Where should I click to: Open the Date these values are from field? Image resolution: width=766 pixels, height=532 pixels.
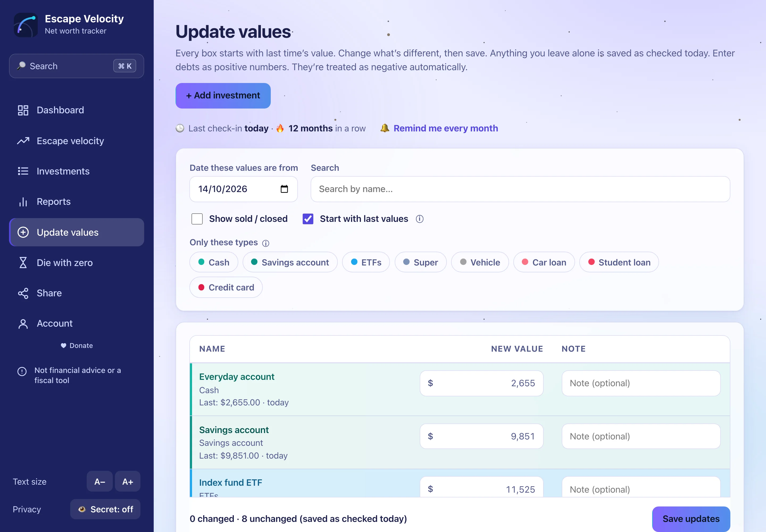pos(243,189)
